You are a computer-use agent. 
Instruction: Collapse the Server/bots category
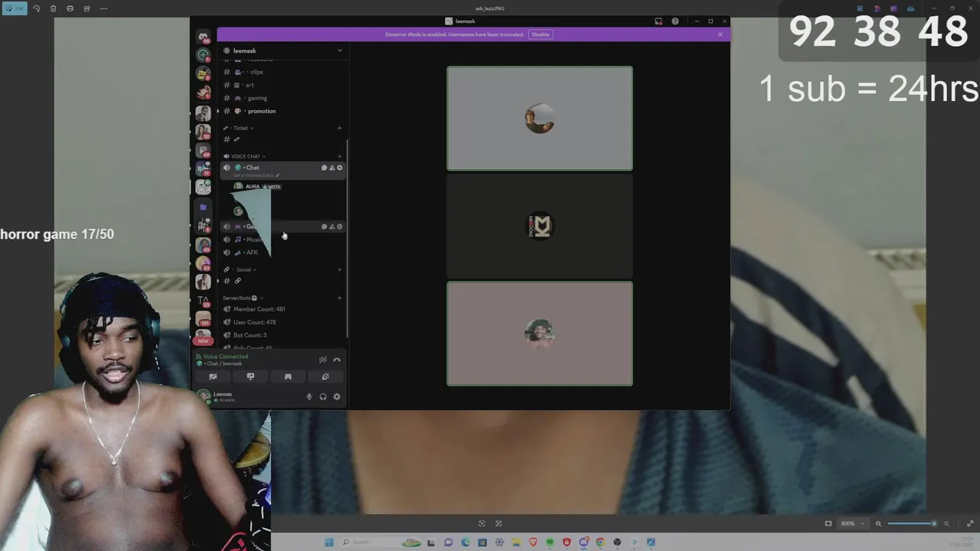tap(242, 298)
